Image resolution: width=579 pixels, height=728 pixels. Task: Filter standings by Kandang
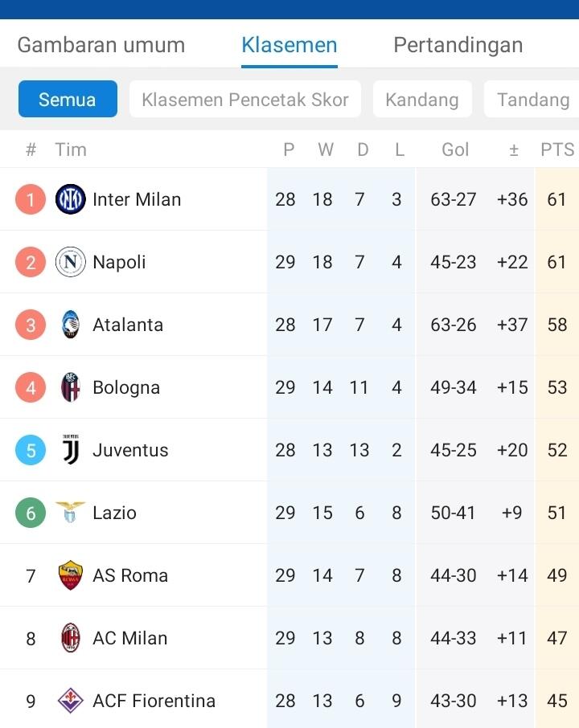tap(422, 100)
